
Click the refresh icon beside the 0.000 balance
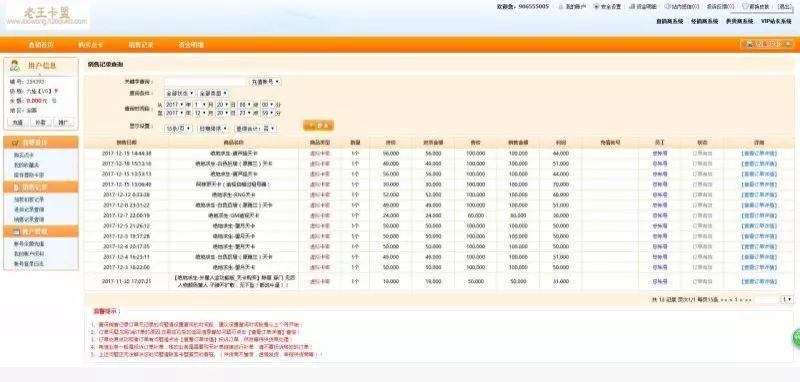coord(54,101)
